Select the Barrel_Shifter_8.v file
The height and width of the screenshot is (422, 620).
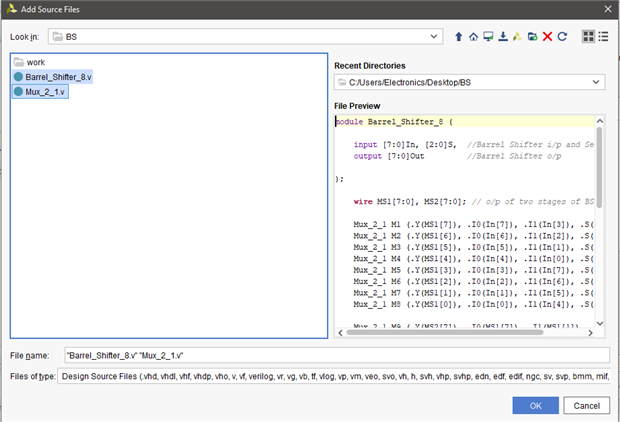point(58,77)
